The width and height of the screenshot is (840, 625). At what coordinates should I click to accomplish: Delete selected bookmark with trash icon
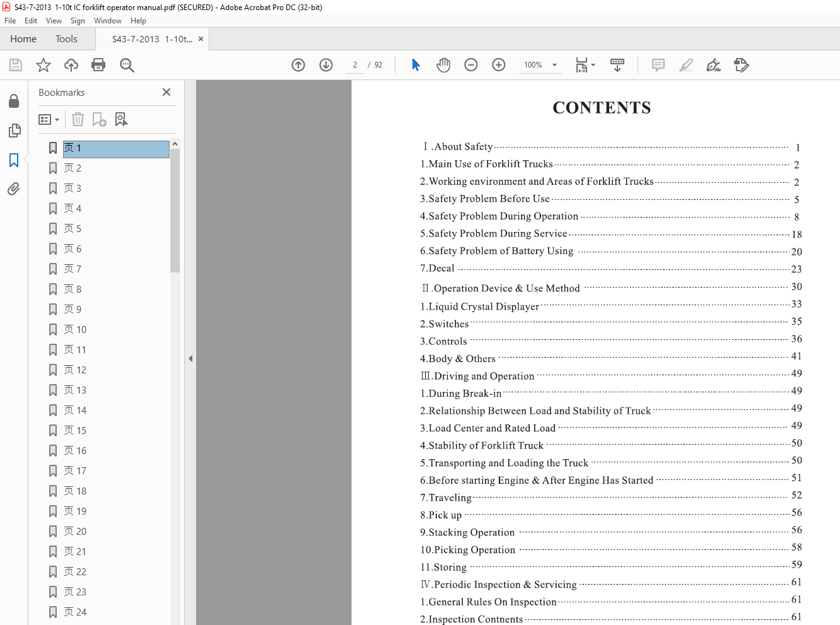tap(78, 119)
